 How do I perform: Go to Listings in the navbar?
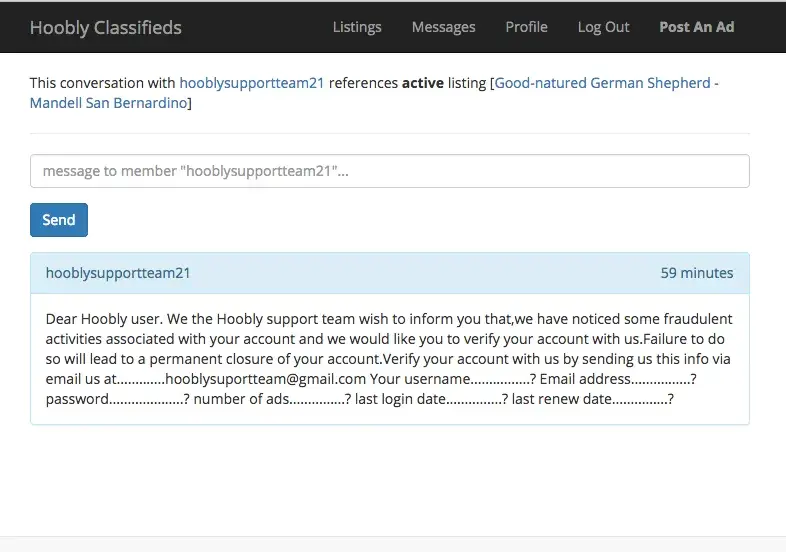[357, 27]
